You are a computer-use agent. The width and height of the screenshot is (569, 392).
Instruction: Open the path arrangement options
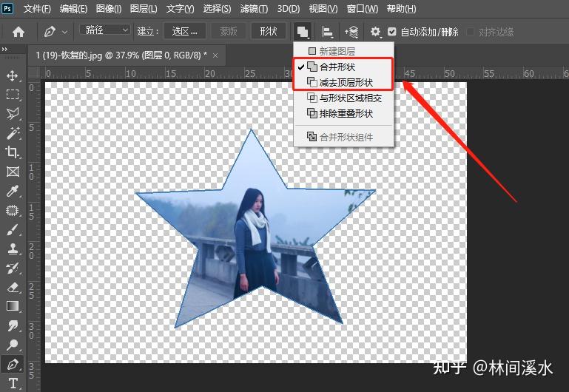click(x=351, y=32)
